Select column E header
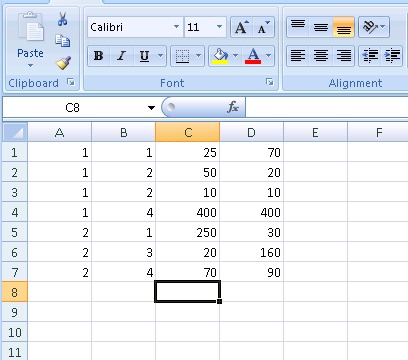 315,133
